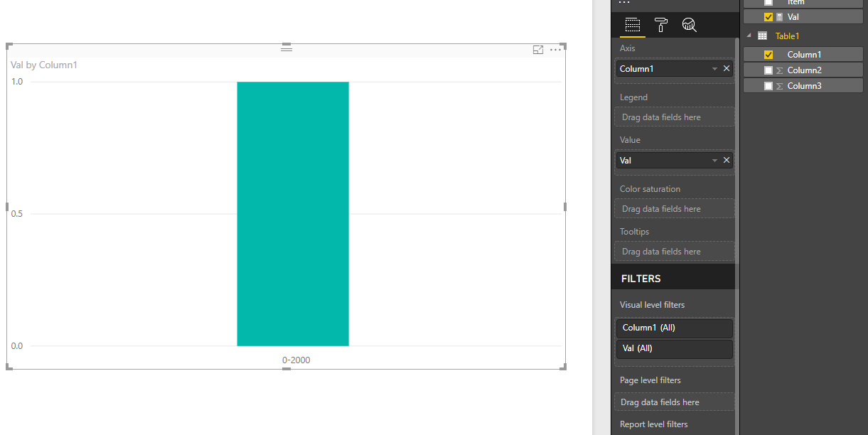Screen dimensions: 868x435
Task: Click the ellipsis above the Visualizations tabs
Action: [625, 3]
